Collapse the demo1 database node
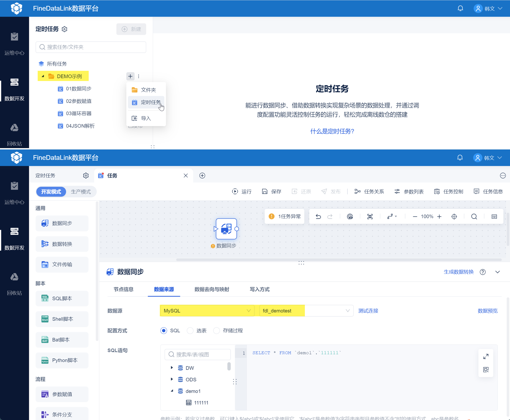This screenshot has width=510, height=420. coord(172,391)
